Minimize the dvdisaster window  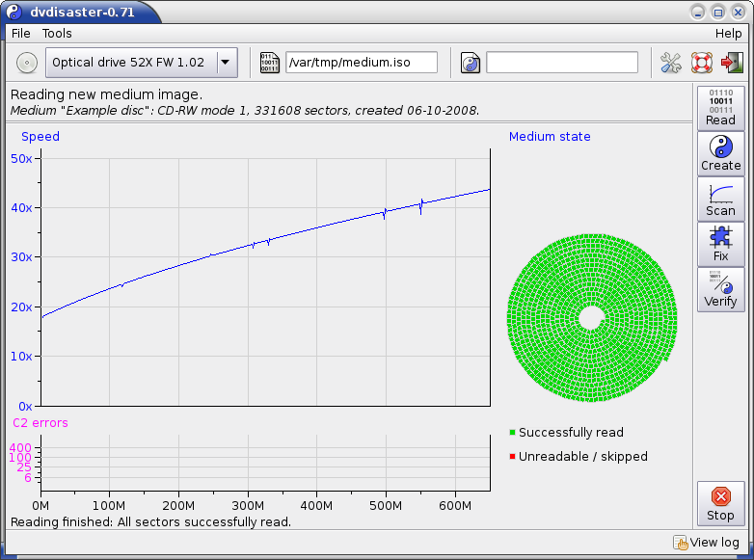coord(698,12)
